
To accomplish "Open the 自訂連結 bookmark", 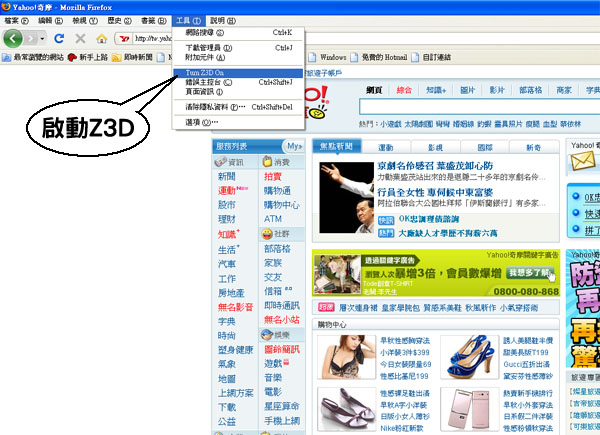I will coord(431,57).
